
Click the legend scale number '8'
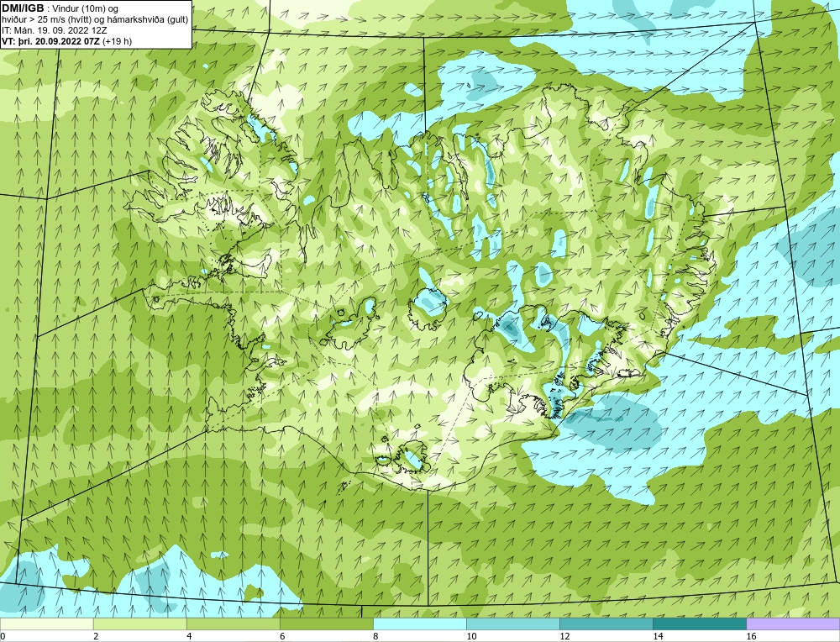pyautogui.click(x=375, y=636)
